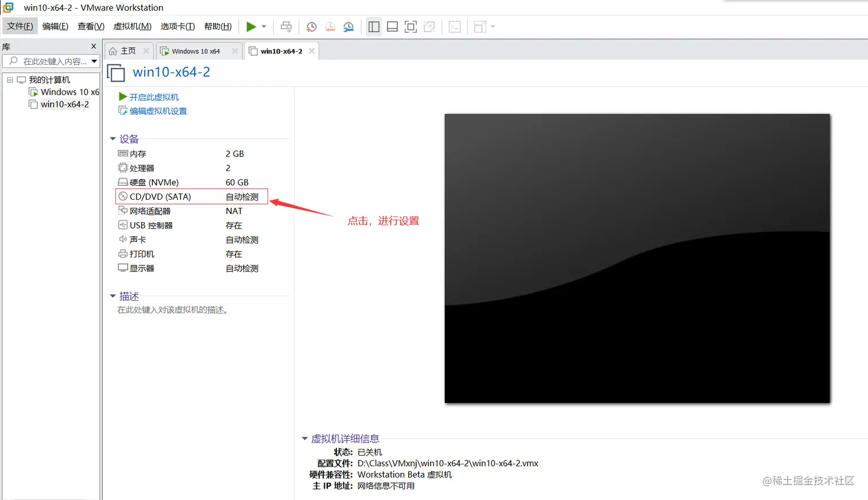Collapse the 设备 section
Image resolution: width=868 pixels, height=500 pixels.
[113, 139]
